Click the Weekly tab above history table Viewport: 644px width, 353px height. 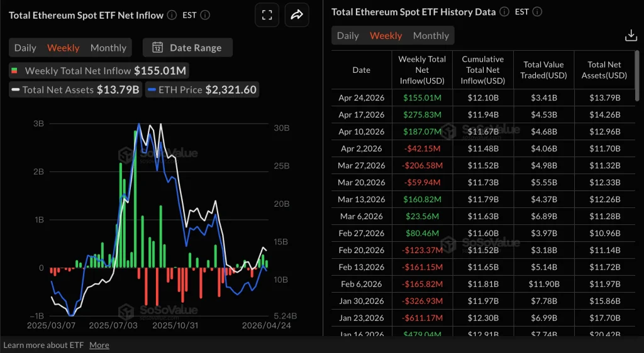click(x=386, y=36)
